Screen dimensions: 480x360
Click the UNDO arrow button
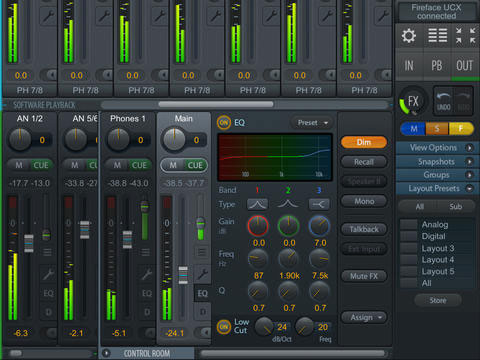(x=443, y=101)
